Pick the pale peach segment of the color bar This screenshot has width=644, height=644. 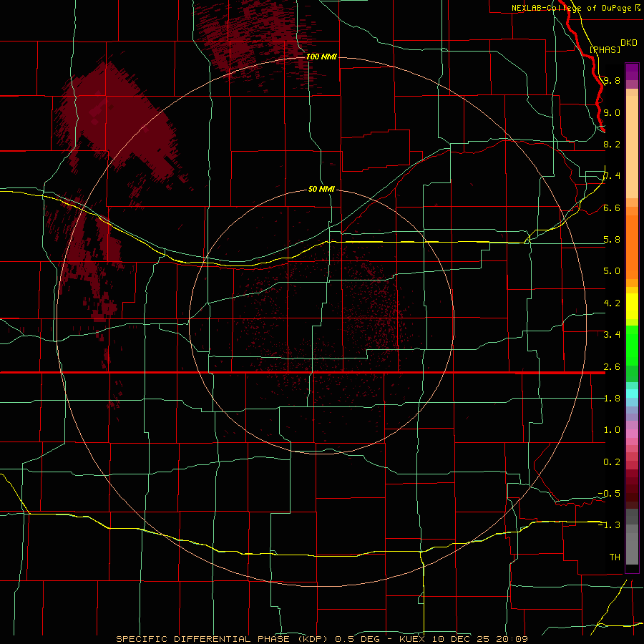tap(632, 147)
